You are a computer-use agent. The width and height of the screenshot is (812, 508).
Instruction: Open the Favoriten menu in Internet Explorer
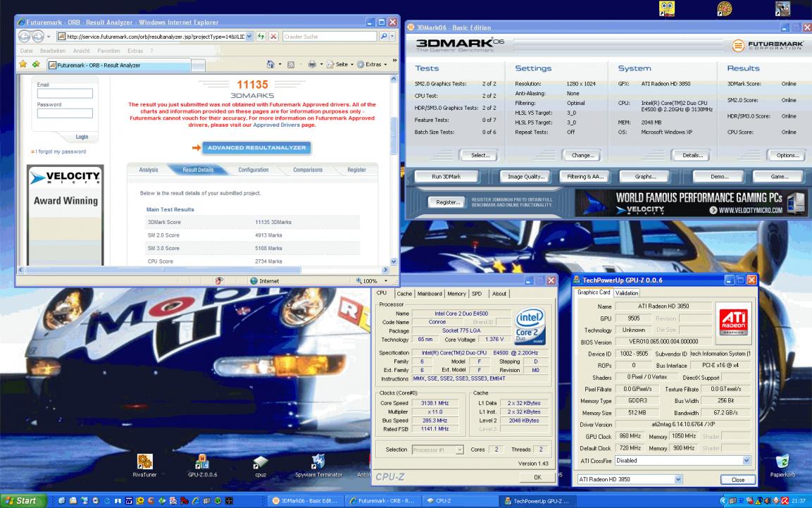click(x=108, y=51)
